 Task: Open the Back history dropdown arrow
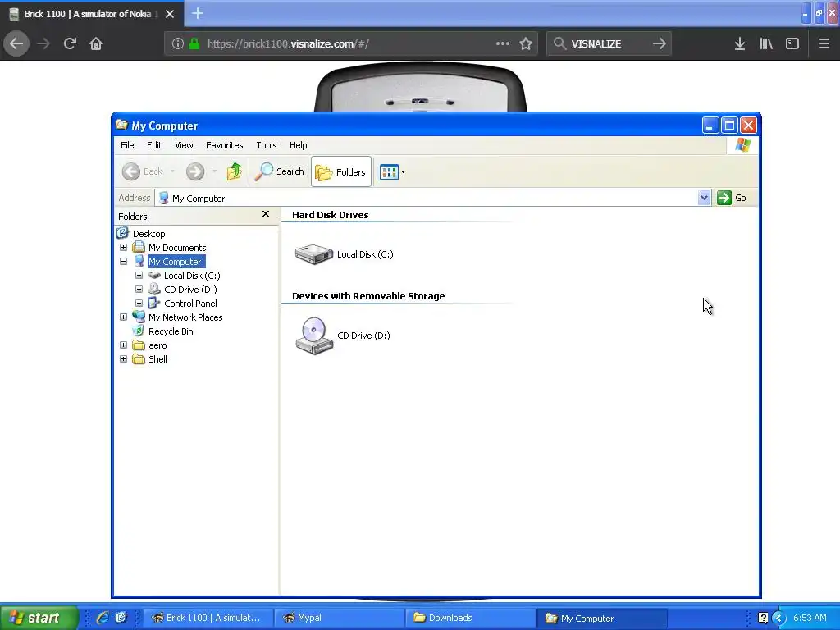tap(172, 171)
